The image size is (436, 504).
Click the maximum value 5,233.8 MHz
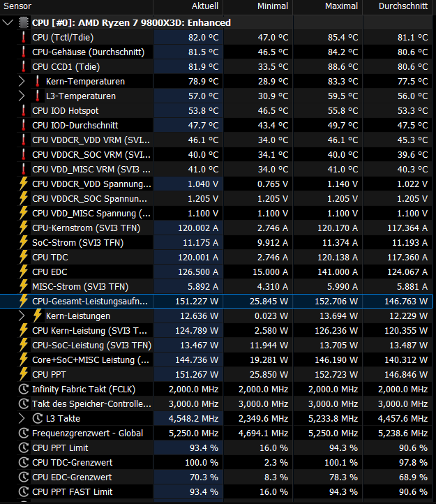333,419
